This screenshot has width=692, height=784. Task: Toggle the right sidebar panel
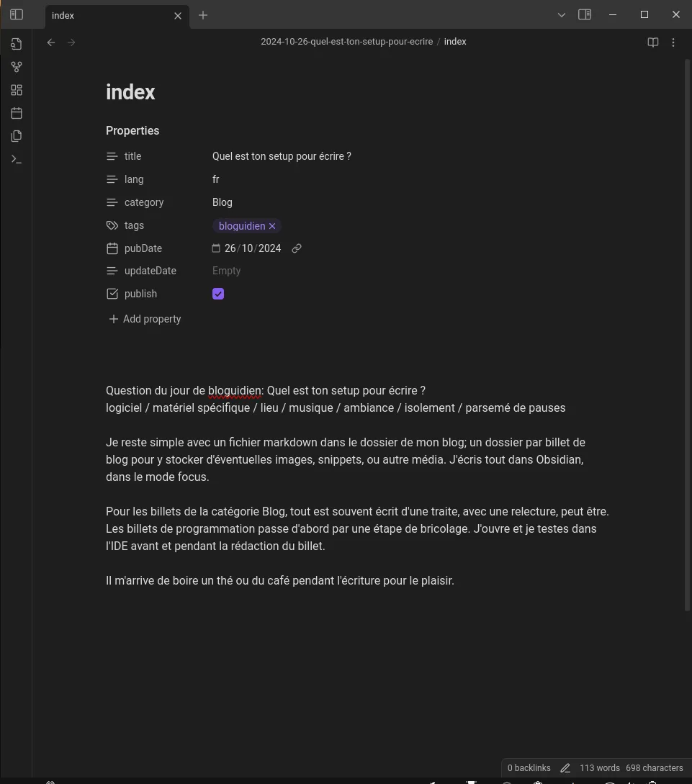click(x=585, y=14)
